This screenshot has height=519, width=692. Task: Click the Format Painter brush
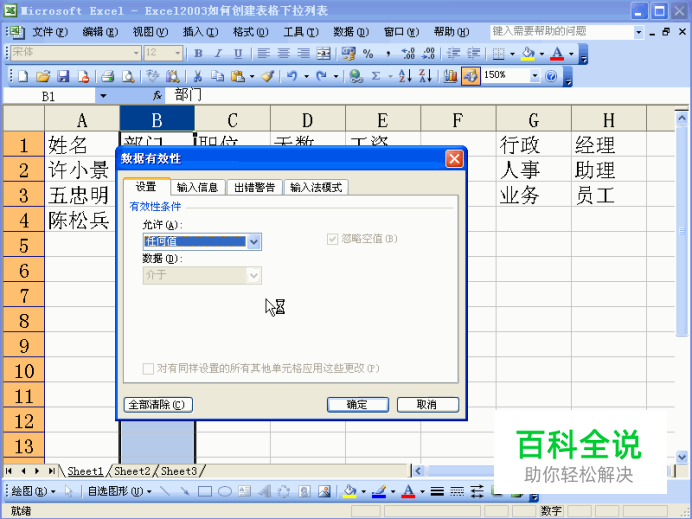(267, 76)
